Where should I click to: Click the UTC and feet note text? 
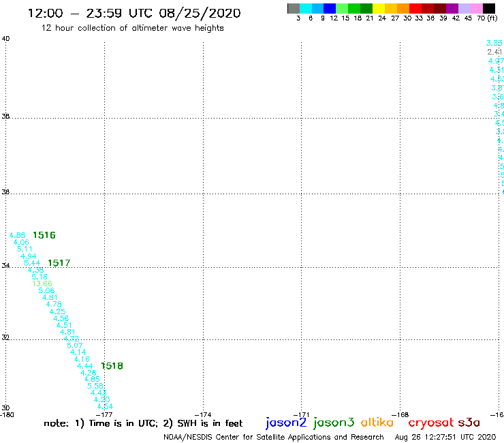click(x=143, y=423)
